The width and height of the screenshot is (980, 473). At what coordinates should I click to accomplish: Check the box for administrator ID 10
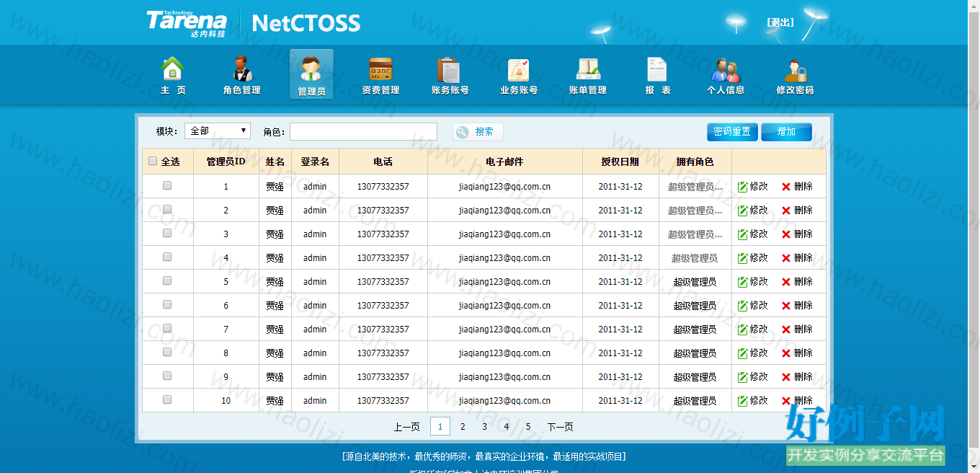coord(167,399)
